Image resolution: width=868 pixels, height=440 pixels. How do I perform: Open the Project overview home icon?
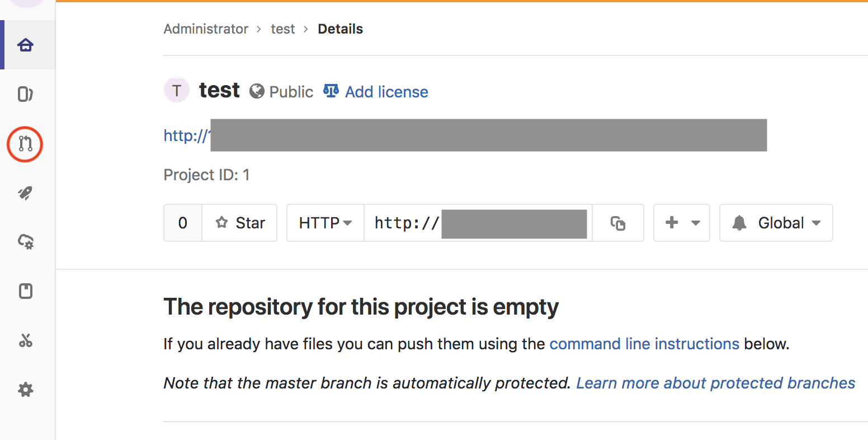pyautogui.click(x=26, y=45)
